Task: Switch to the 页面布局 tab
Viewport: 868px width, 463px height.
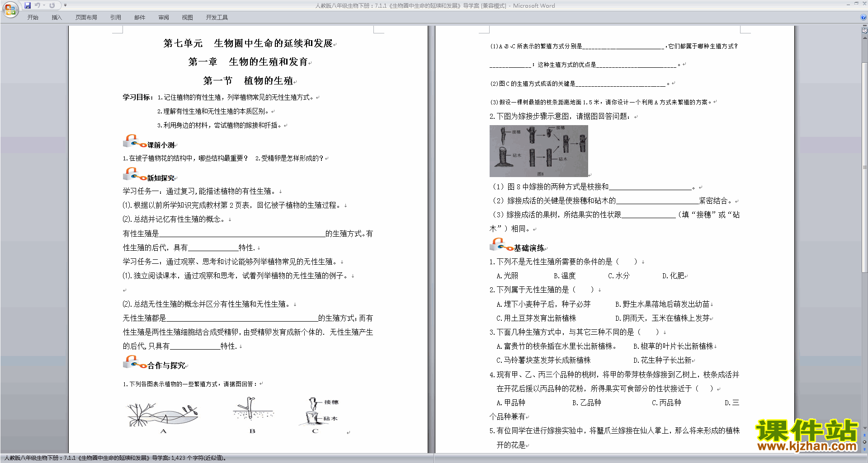Action: pyautogui.click(x=86, y=18)
